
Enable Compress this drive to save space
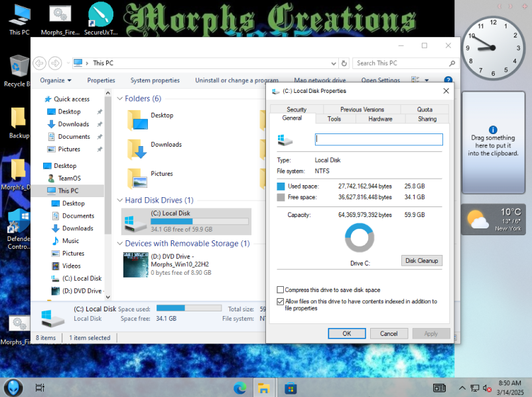[280, 289]
